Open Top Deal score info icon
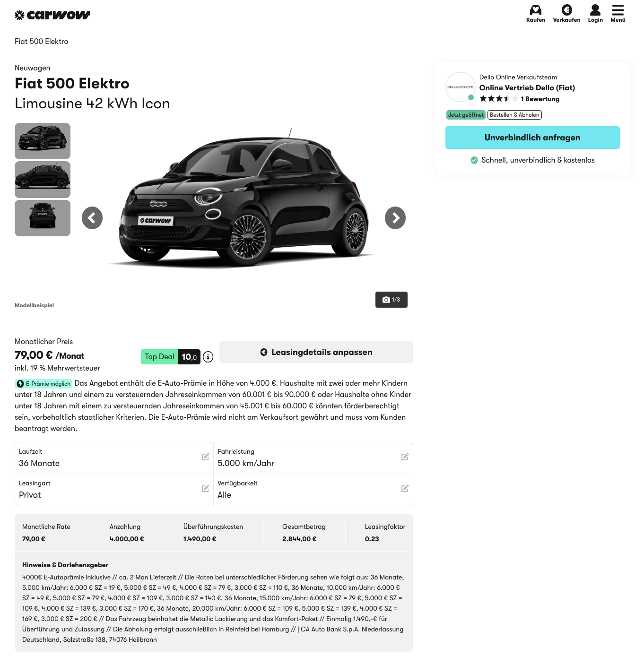 click(208, 357)
